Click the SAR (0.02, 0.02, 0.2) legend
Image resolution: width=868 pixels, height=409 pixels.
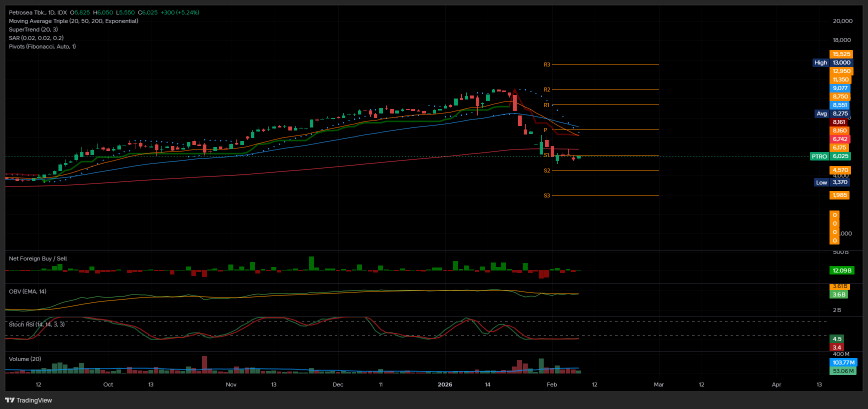36,38
